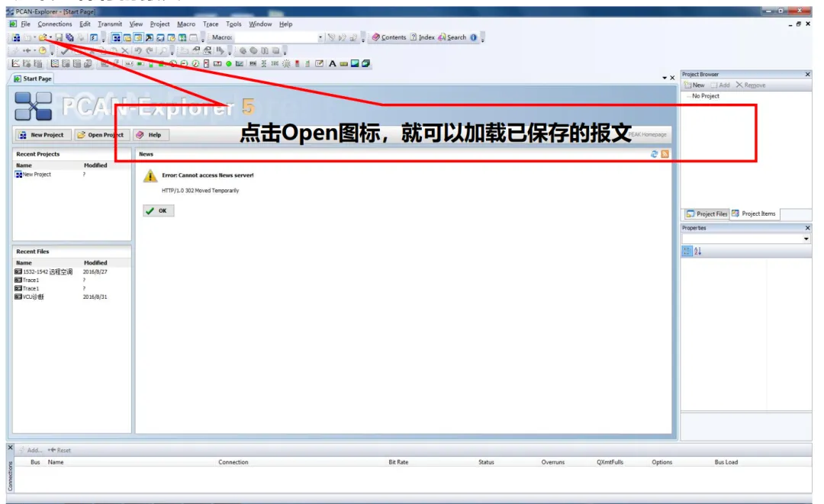Click Add... in the Connections panel
The image size is (824, 504).
point(31,450)
